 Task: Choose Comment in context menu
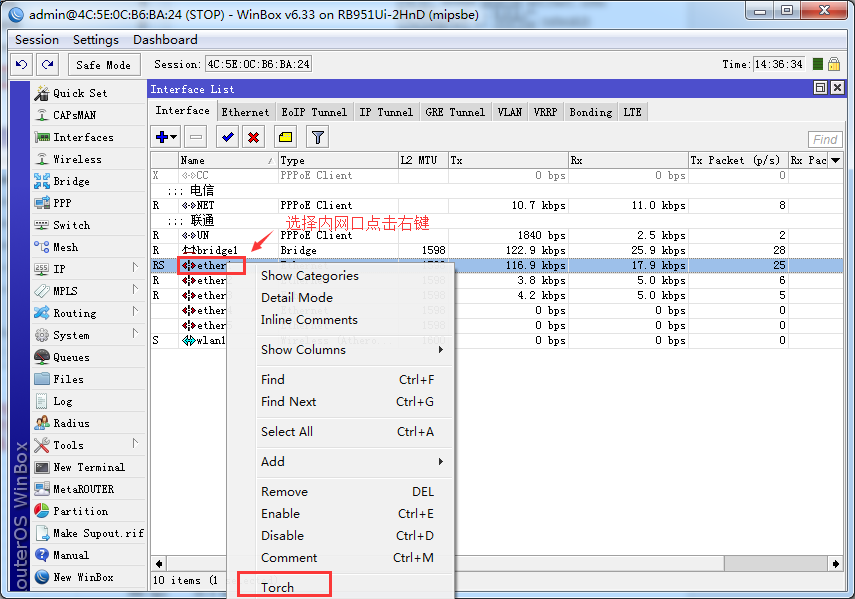coord(354,558)
